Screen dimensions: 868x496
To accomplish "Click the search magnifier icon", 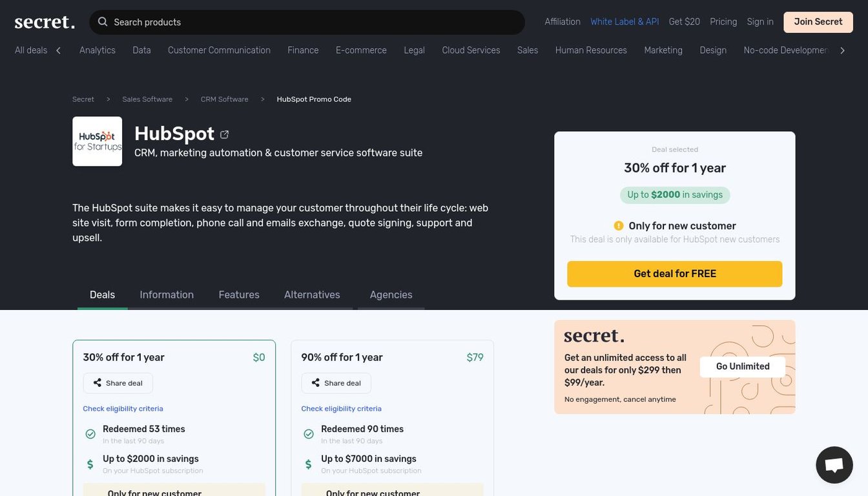I will pos(103,21).
